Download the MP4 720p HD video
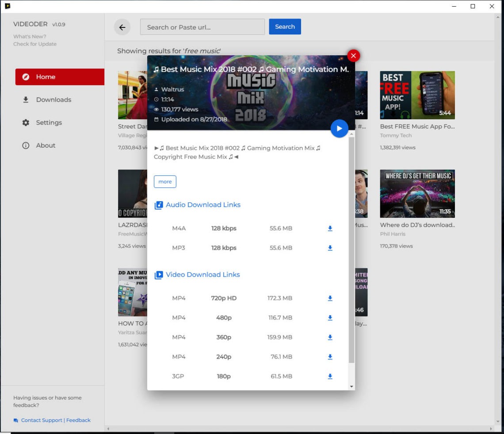The height and width of the screenshot is (434, 504). pos(330,298)
